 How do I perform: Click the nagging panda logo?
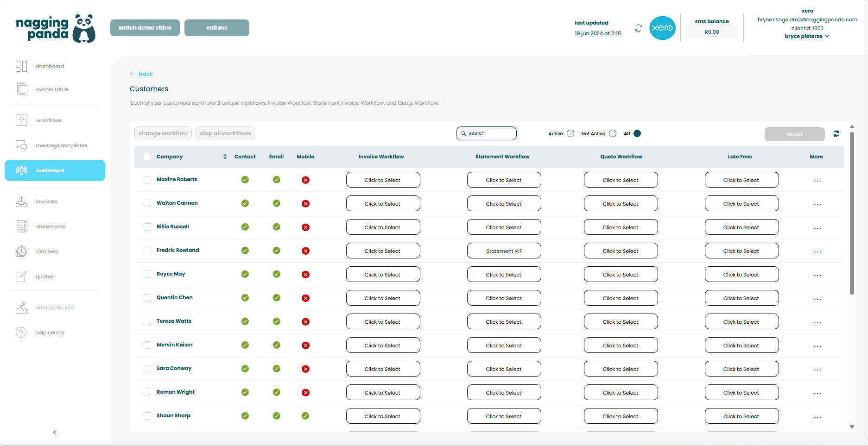(x=56, y=29)
